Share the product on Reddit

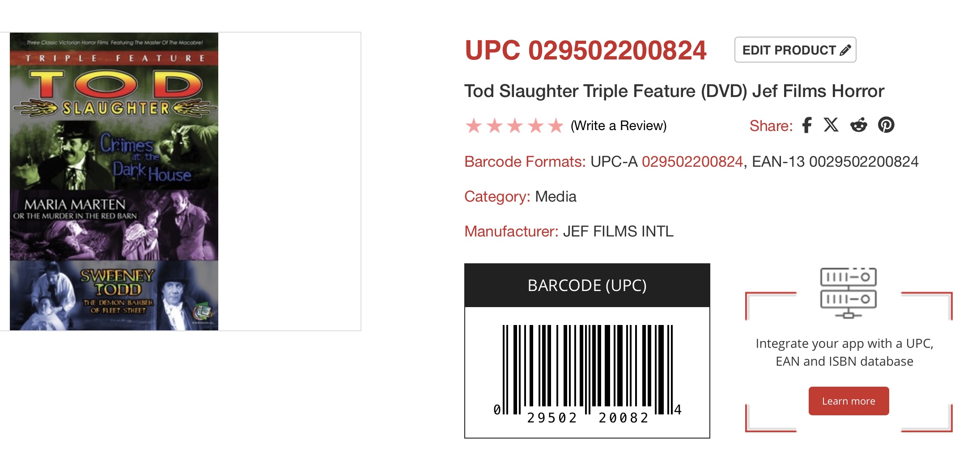pos(858,125)
